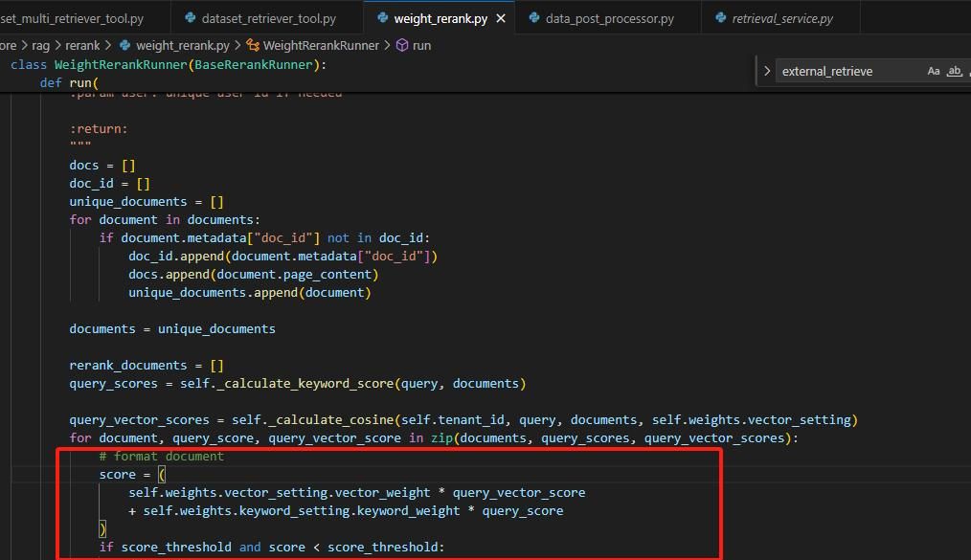Click the Python icon on dataset_retriever_tool.py tab
This screenshot has height=560, width=971.
[191, 18]
